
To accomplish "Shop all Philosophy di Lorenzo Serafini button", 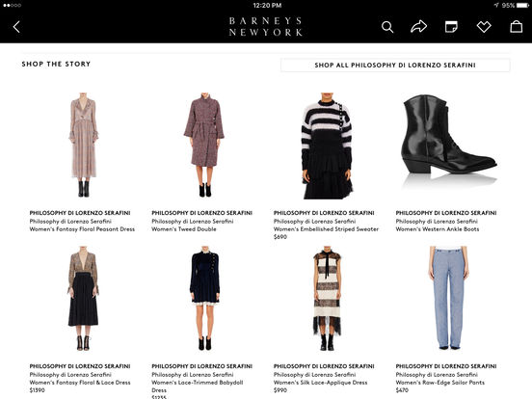I will coord(395,66).
